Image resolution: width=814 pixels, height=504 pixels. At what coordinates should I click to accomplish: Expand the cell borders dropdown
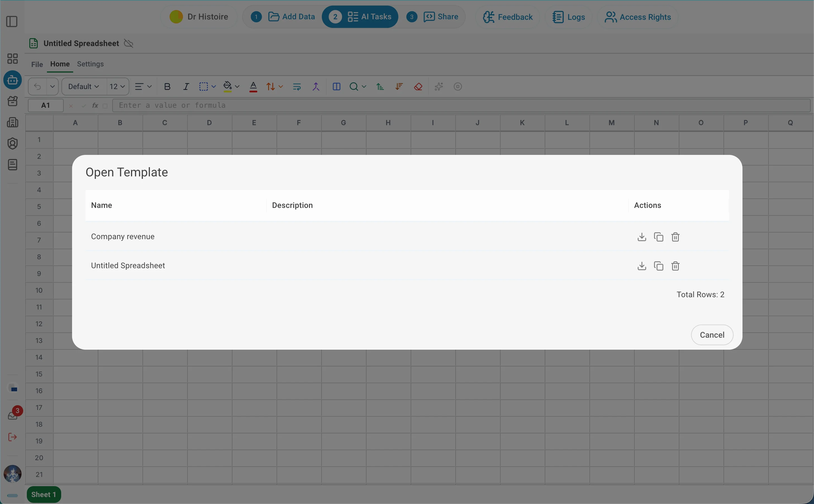click(214, 87)
